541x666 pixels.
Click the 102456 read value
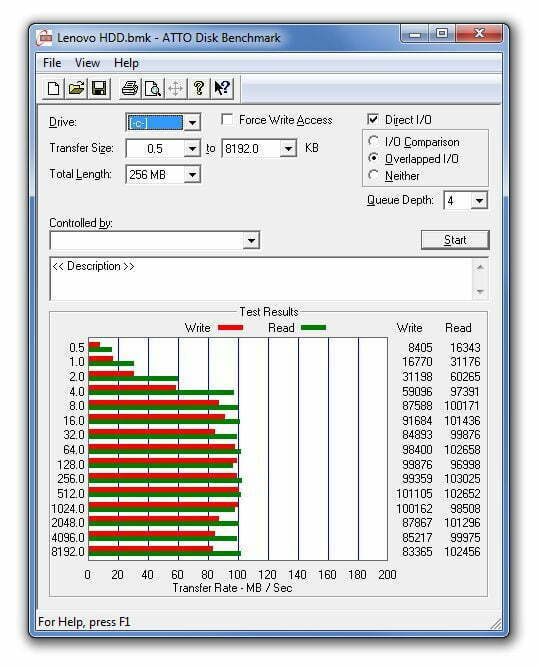coord(462,551)
